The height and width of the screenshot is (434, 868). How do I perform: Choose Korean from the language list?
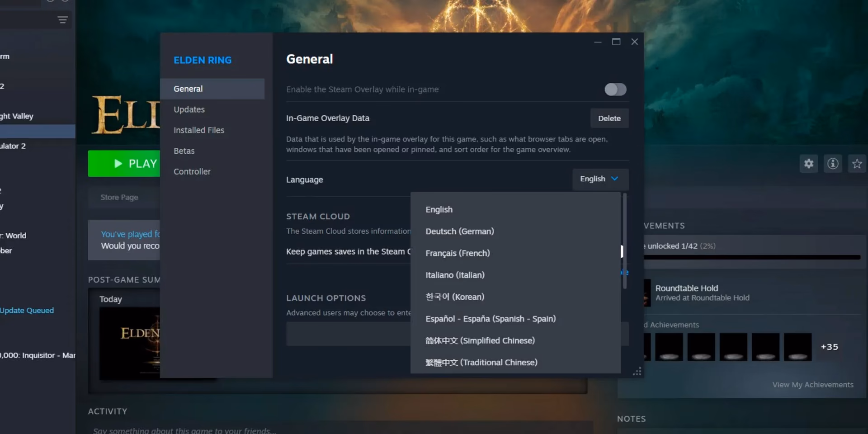(x=515, y=297)
